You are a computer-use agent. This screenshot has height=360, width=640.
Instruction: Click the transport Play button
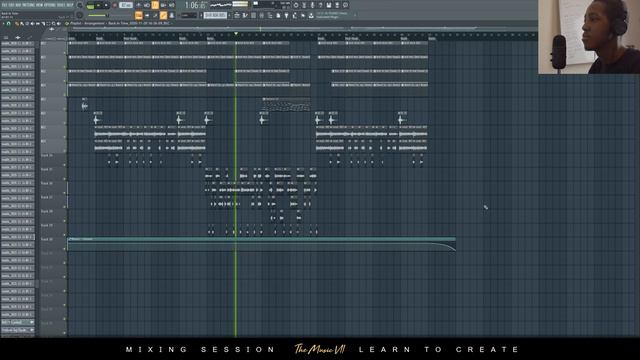click(x=98, y=5)
